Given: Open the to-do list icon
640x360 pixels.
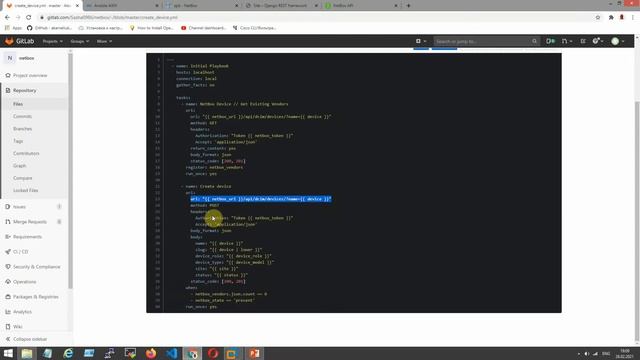Looking at the screenshot, I should click(x=583, y=41).
